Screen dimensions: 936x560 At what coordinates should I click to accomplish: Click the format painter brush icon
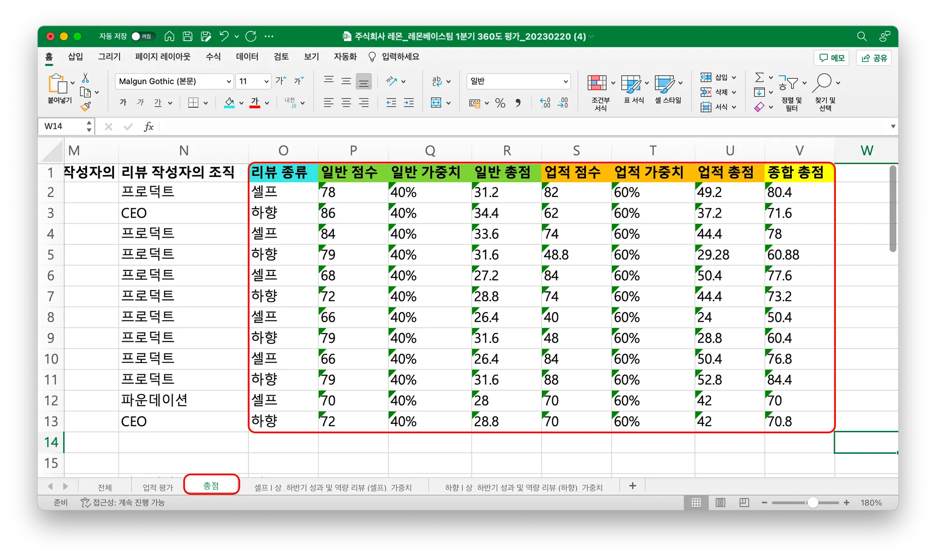(86, 107)
